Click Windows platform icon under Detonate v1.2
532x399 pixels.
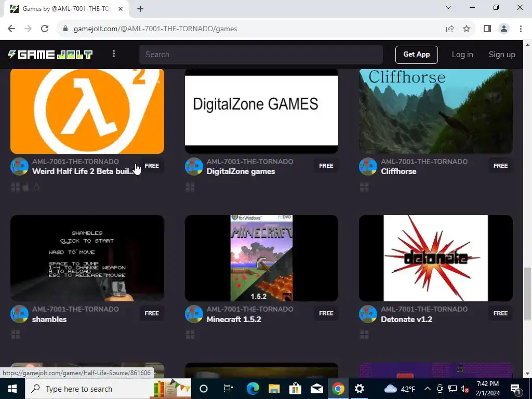coord(364,335)
